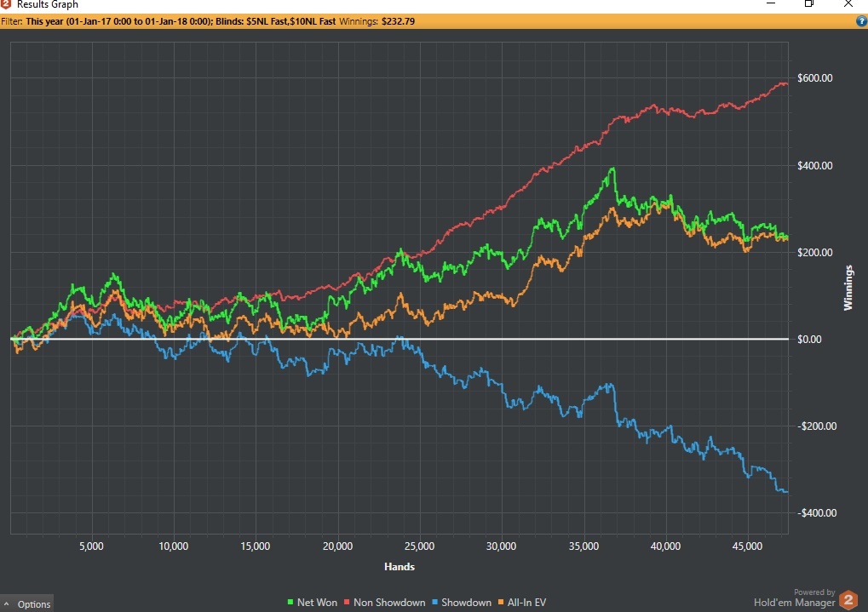Click the Hands axis title

[x=400, y=567]
